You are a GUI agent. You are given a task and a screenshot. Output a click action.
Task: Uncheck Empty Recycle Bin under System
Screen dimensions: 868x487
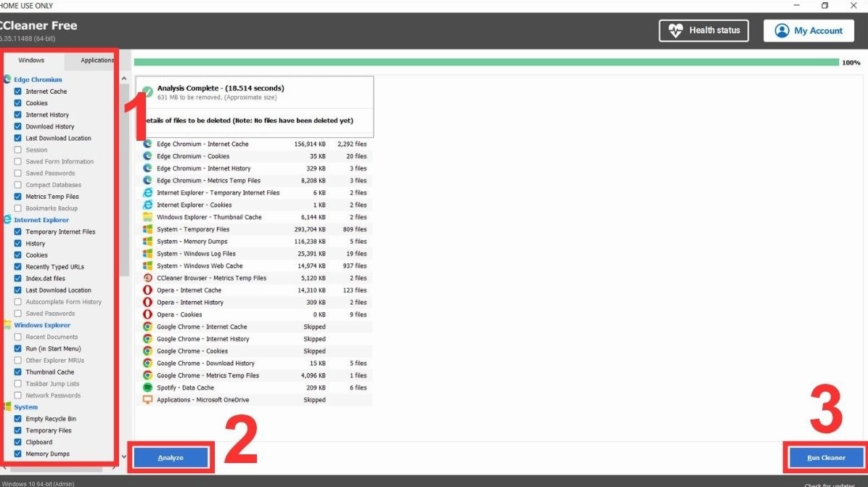click(17, 418)
